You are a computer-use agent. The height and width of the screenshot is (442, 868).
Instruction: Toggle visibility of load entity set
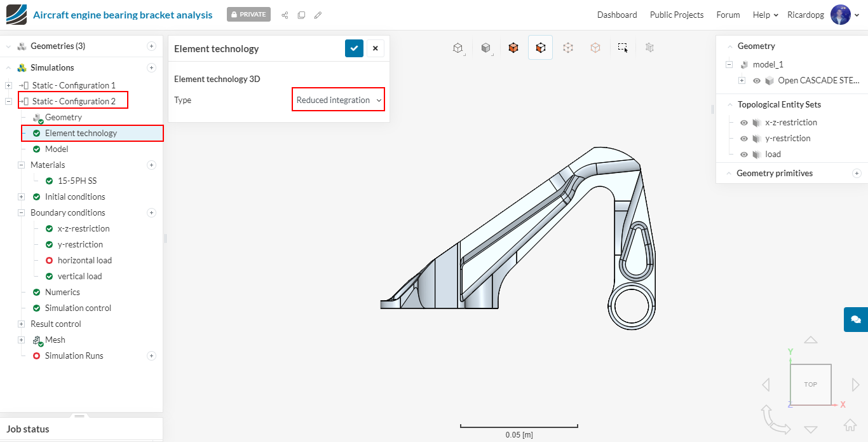pos(744,155)
